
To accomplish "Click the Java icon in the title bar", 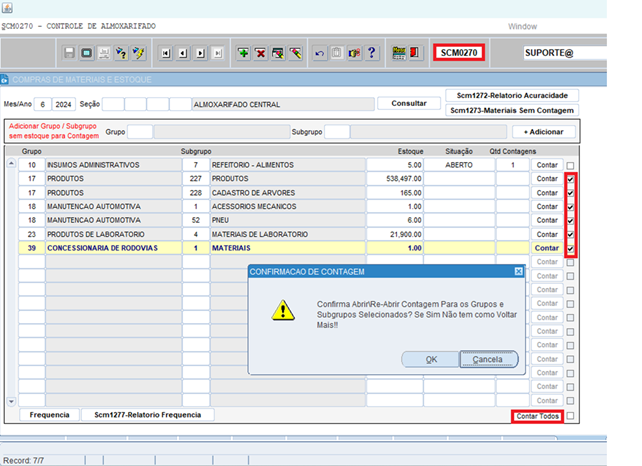I will tap(7, 7).
